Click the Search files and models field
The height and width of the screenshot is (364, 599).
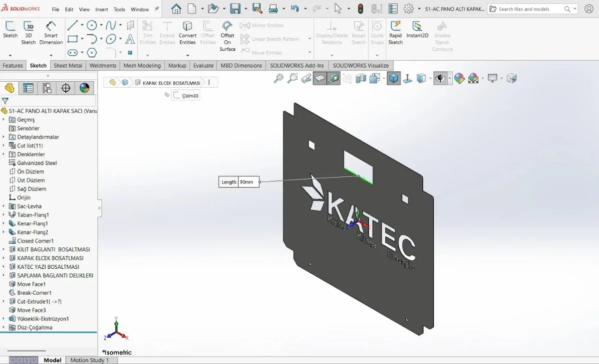pyautogui.click(x=529, y=9)
